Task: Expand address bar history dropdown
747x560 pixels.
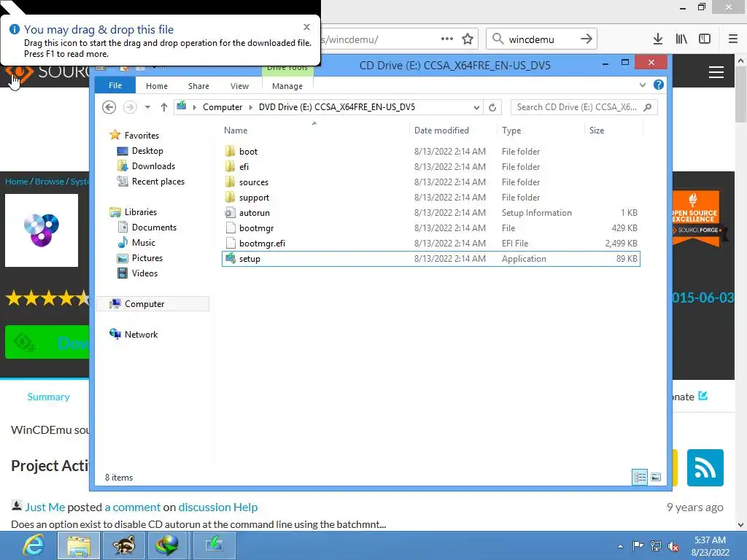Action: coord(476,108)
